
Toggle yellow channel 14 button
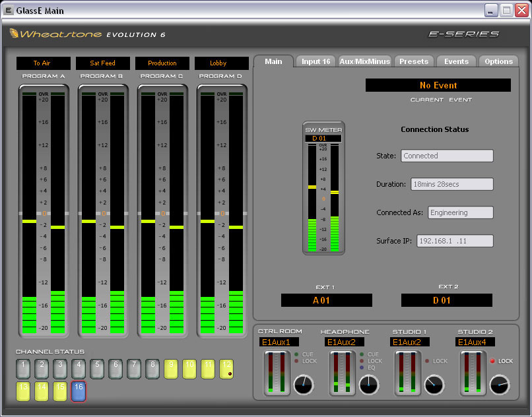(x=42, y=391)
